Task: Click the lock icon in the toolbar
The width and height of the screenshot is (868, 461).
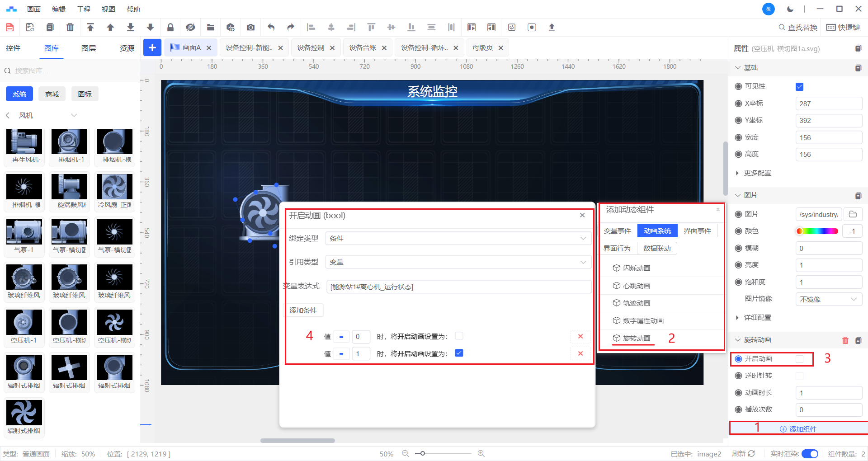Action: click(170, 27)
